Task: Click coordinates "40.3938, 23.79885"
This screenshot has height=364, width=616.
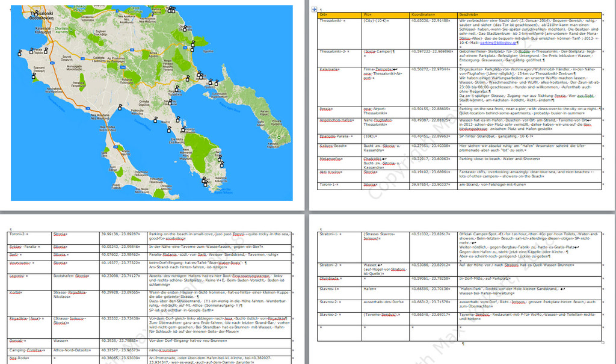Action: (x=120, y=341)
